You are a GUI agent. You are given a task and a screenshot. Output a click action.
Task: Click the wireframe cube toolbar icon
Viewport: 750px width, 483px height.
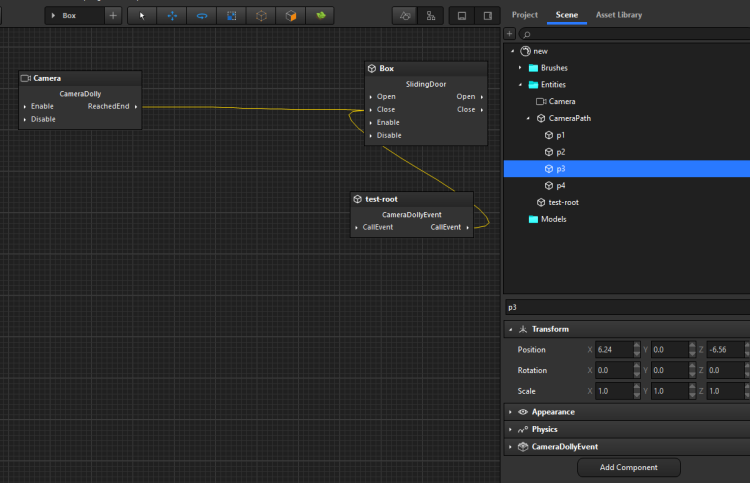click(261, 16)
